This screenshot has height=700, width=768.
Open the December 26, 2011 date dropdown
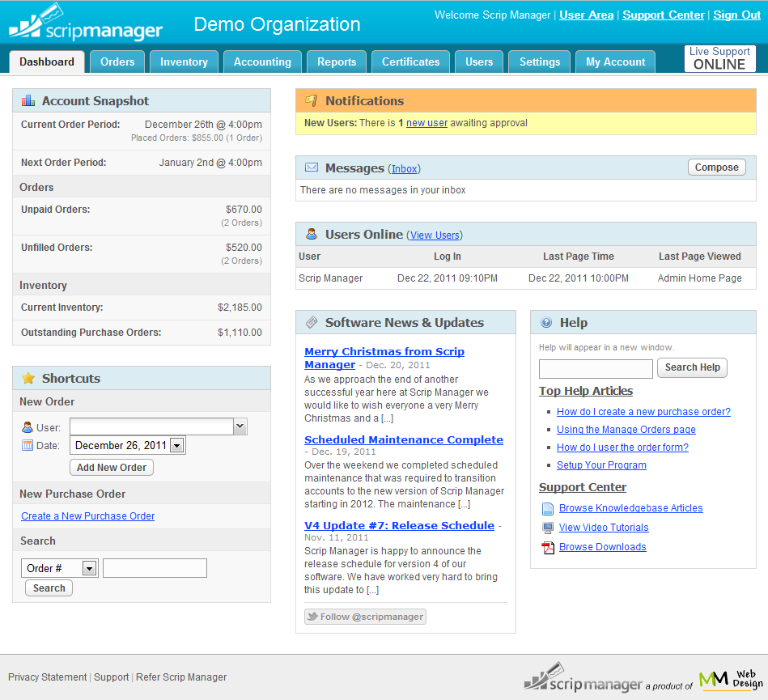(x=177, y=445)
